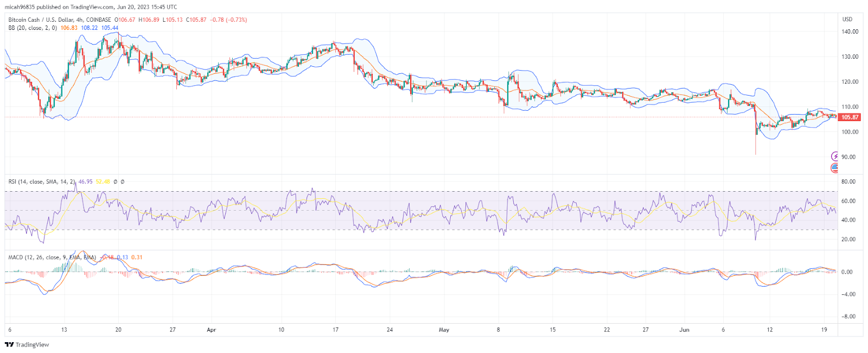Click the Jun label on the time axis
Screen dimensions: 868x353
point(685,330)
